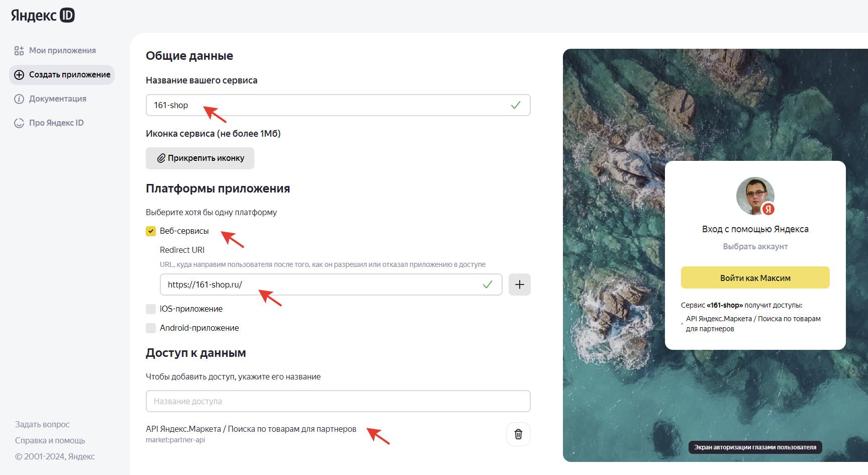This screenshot has height=475, width=868.
Task: Add another Redirect URI with plus button
Action: click(519, 284)
